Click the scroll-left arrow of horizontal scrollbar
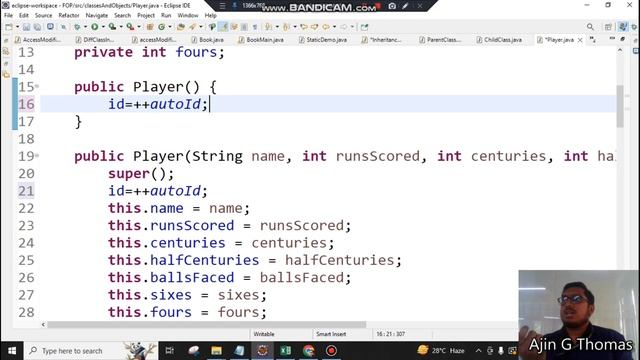The image size is (640, 360). (x=43, y=324)
